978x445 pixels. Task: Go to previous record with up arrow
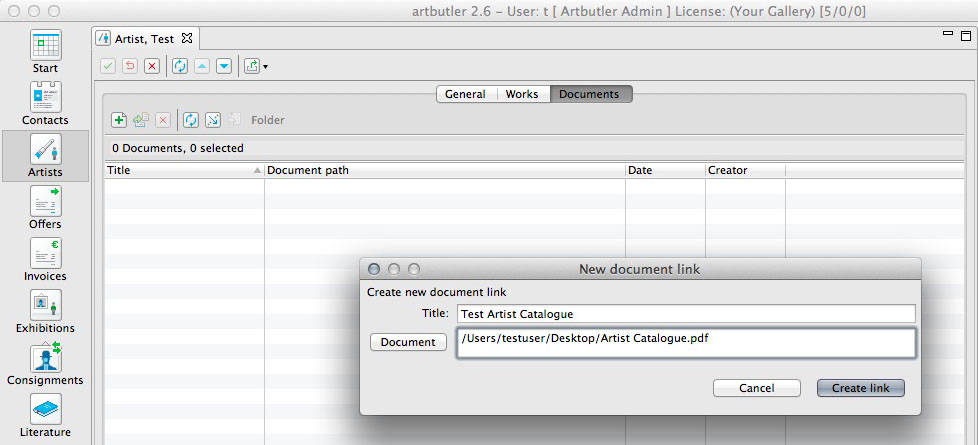201,66
